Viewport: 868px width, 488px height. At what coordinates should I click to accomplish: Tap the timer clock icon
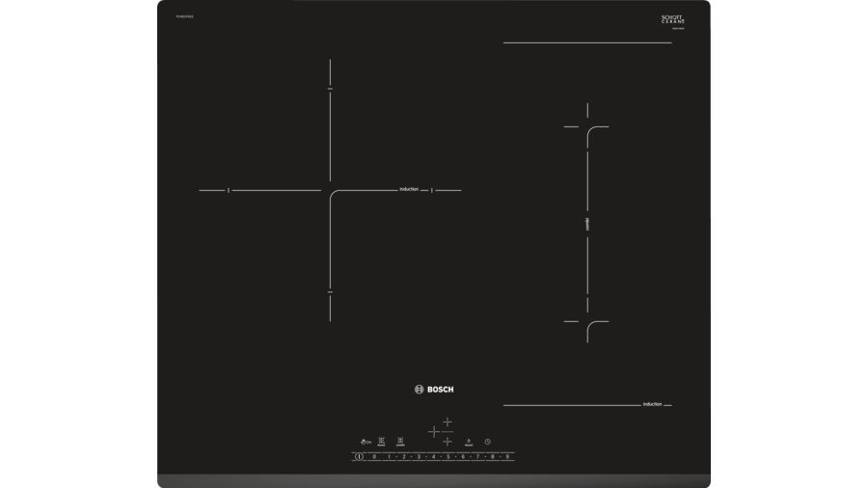[488, 441]
